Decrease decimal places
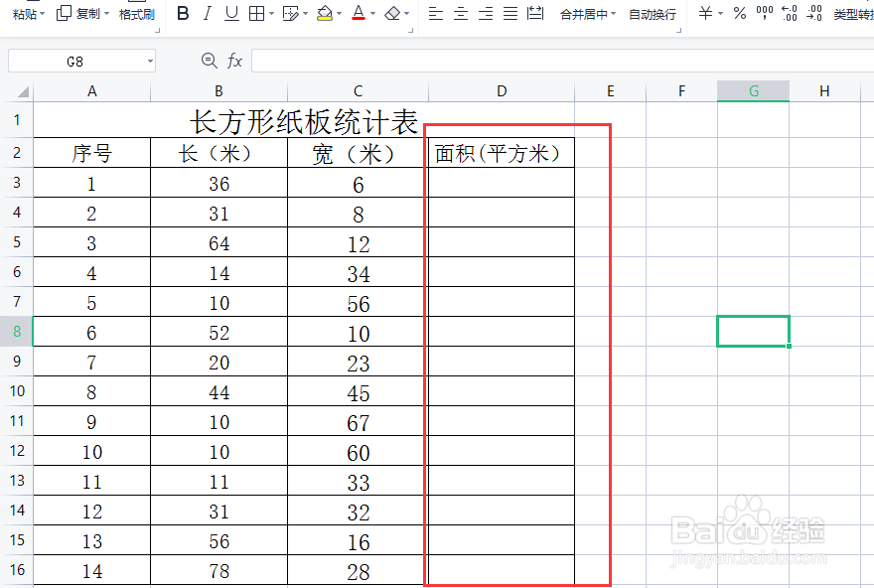Screen dimensions: 874x588 [x=814, y=13]
